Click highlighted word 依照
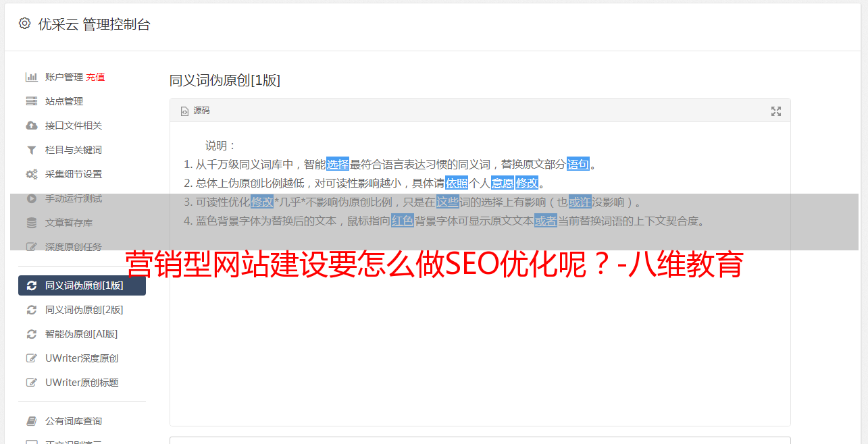 pos(457,183)
